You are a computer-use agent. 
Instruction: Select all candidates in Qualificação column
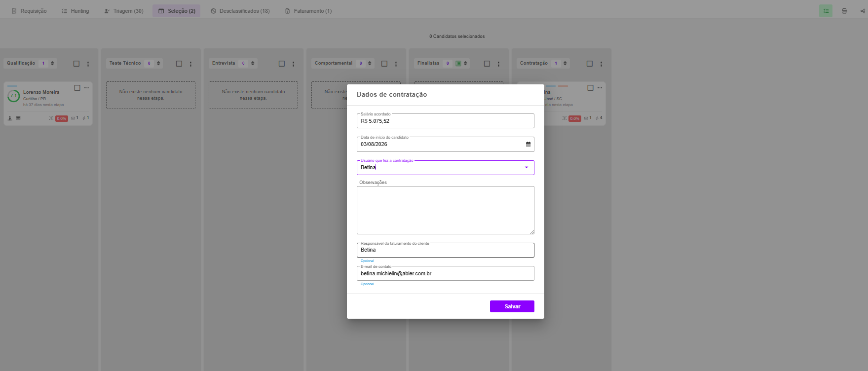pyautogui.click(x=76, y=64)
